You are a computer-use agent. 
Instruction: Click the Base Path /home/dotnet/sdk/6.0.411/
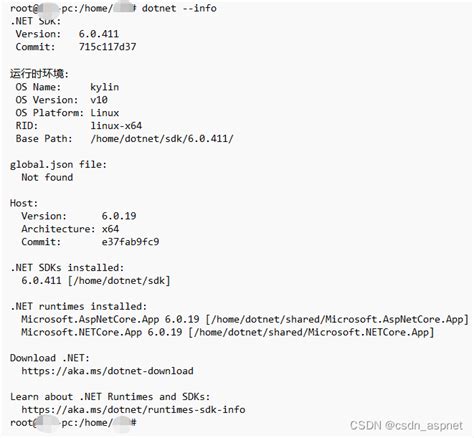162,138
